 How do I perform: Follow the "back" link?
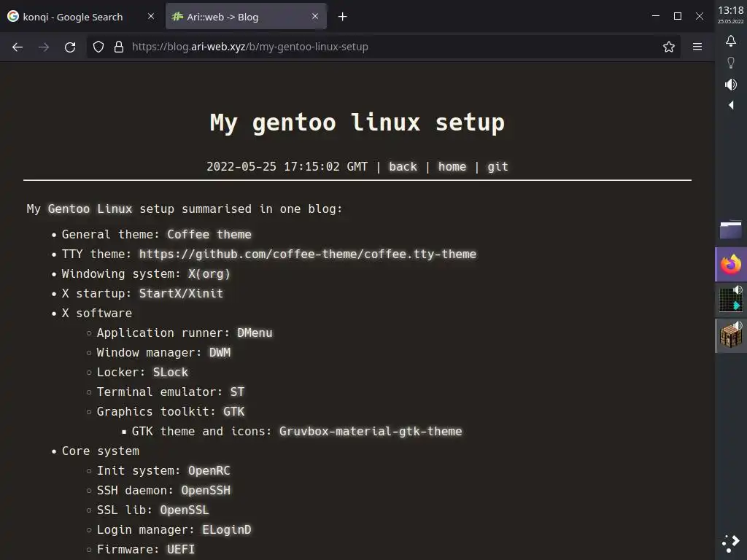(x=403, y=166)
